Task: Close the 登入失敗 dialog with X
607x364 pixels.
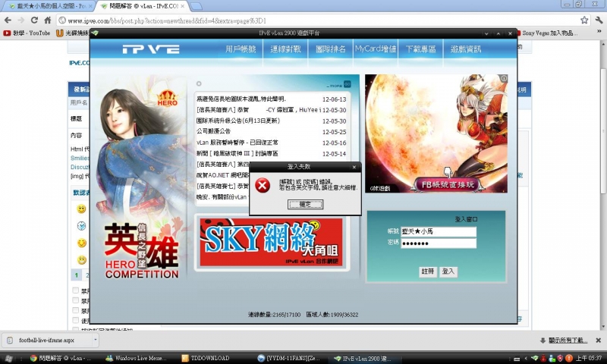Action: [x=354, y=167]
